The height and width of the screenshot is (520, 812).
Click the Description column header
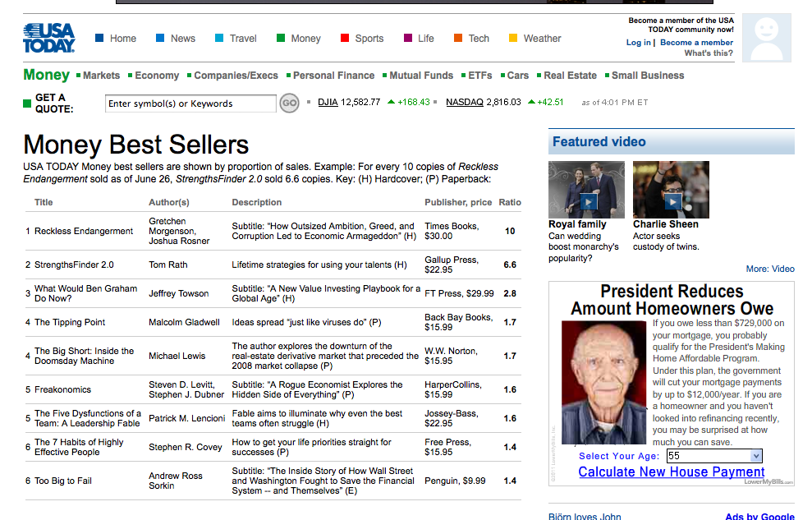point(257,203)
